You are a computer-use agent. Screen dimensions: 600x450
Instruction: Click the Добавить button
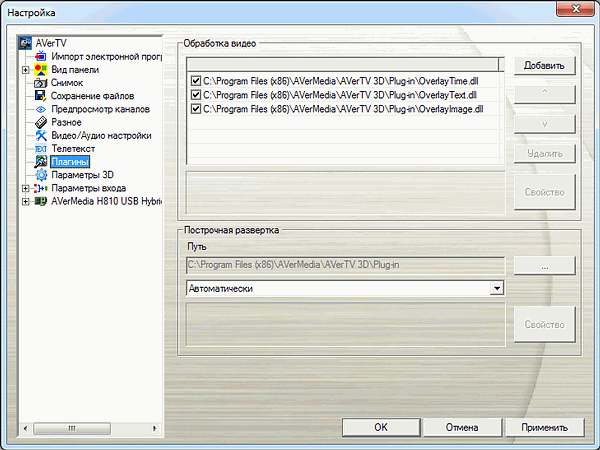[x=544, y=65]
